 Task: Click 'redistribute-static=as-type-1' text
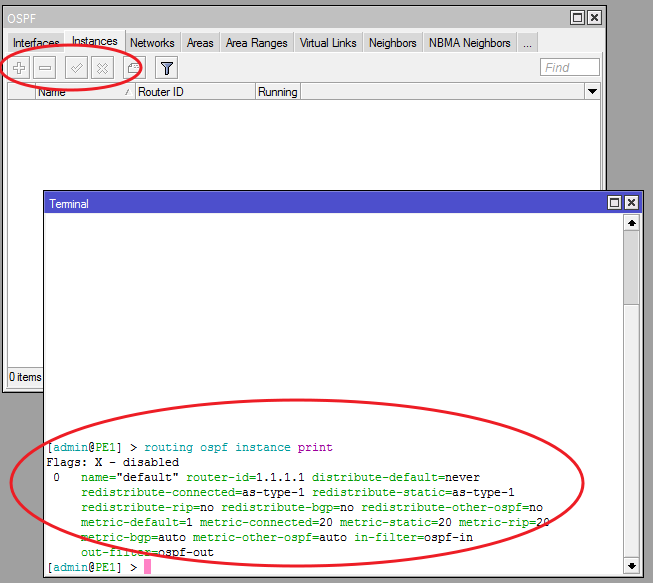pyautogui.click(x=413, y=492)
